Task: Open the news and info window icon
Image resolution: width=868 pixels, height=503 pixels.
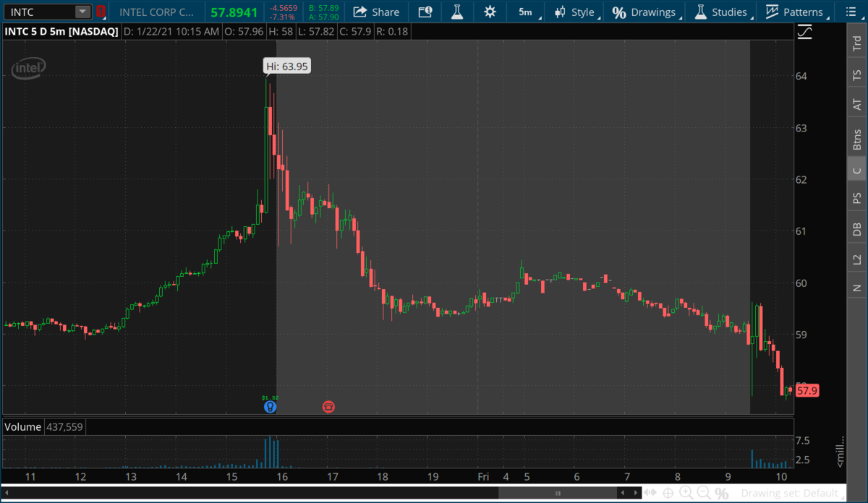Action: (x=425, y=12)
